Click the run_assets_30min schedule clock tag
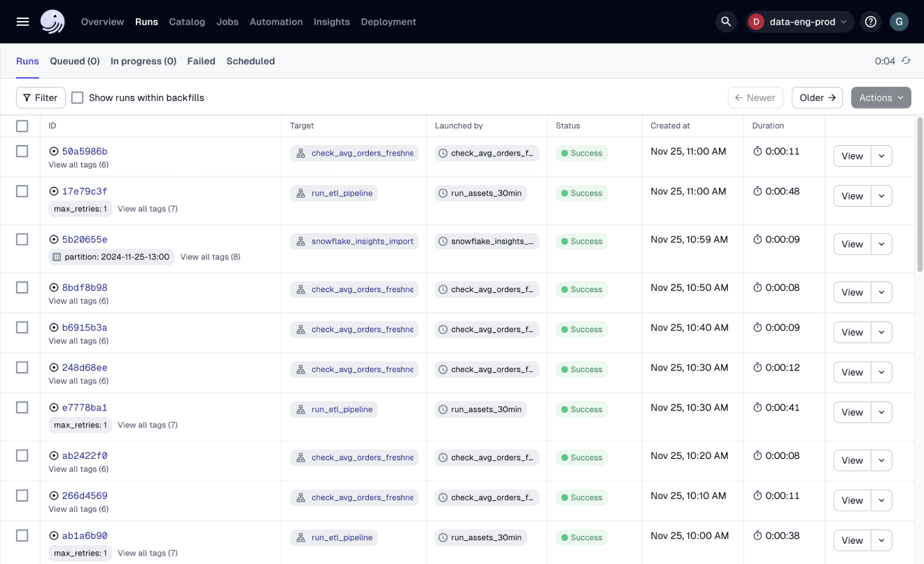The image size is (924, 564). click(480, 193)
